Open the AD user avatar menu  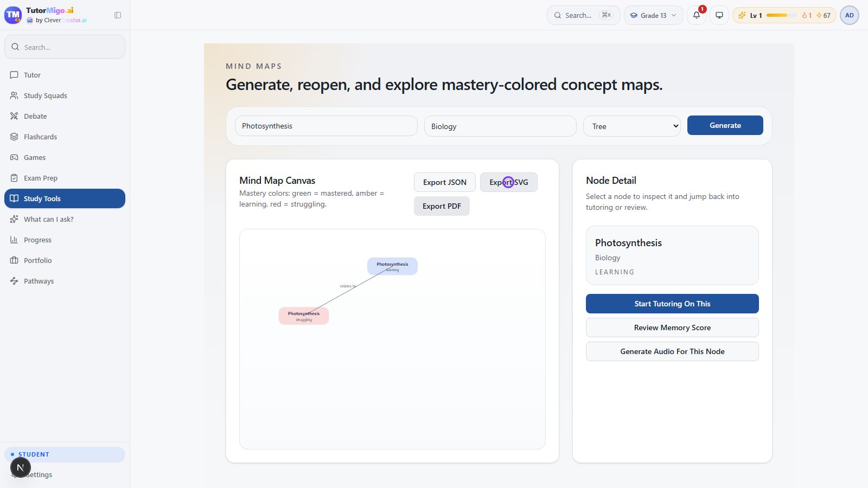pyautogui.click(x=850, y=15)
